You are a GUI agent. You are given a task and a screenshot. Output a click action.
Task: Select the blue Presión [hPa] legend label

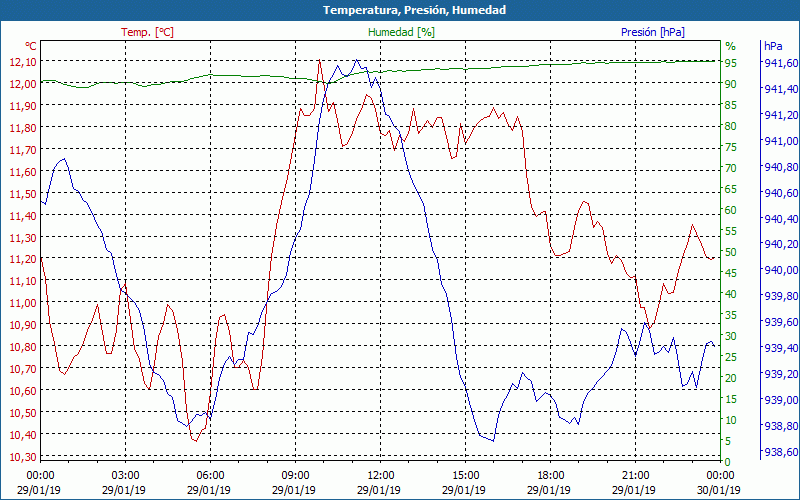653,32
